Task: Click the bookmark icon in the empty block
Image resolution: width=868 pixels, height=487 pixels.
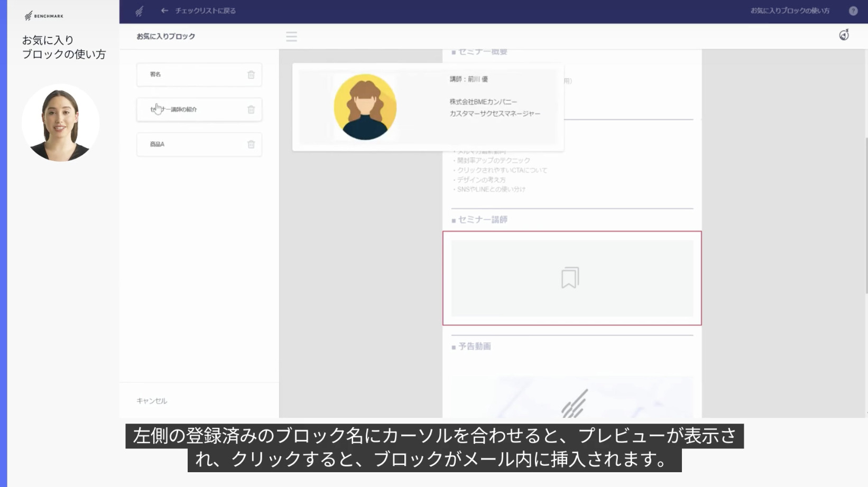Action: click(x=570, y=278)
